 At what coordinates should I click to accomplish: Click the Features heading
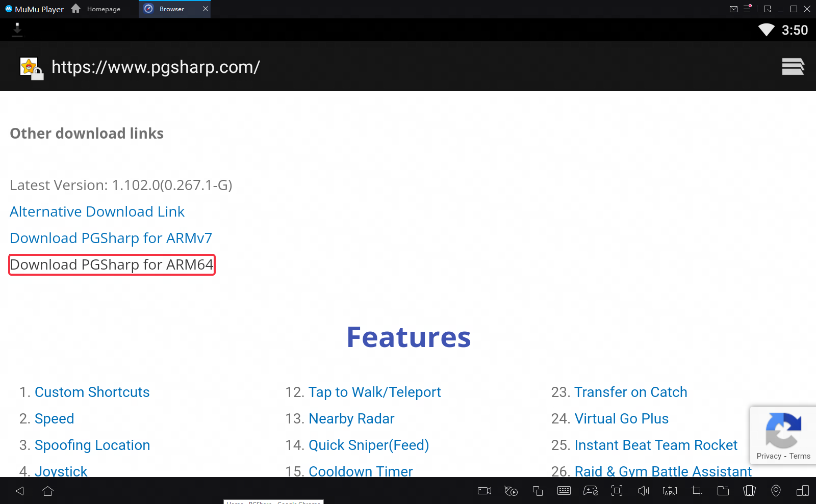pos(409,337)
